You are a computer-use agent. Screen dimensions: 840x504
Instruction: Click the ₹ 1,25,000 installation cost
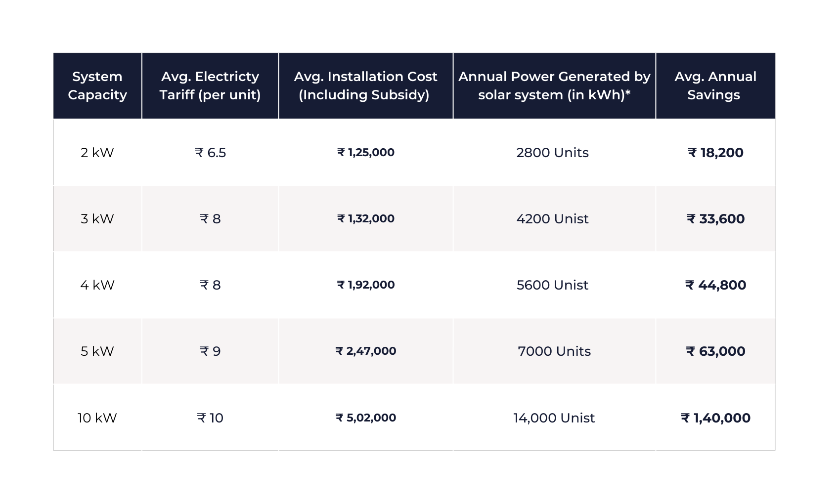[x=366, y=153]
